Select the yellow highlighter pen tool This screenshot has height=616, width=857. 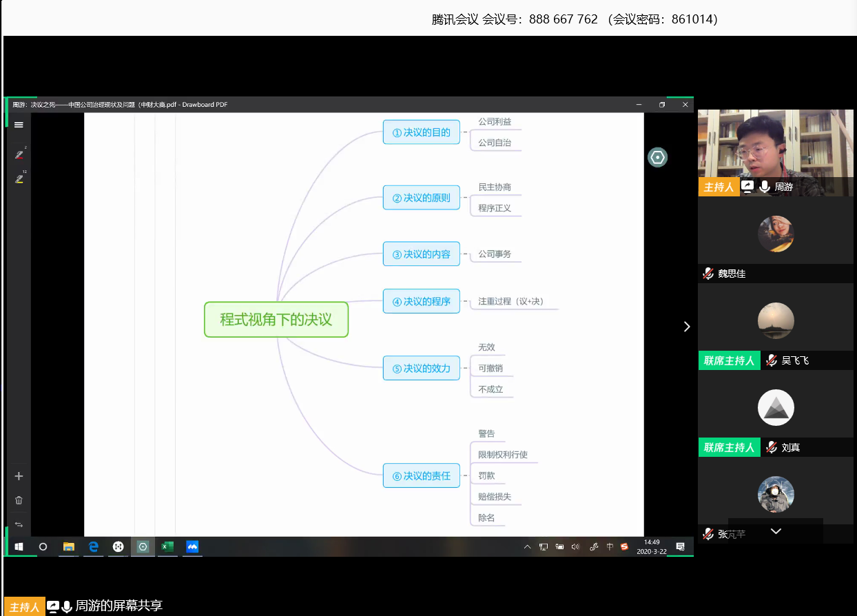[19, 178]
